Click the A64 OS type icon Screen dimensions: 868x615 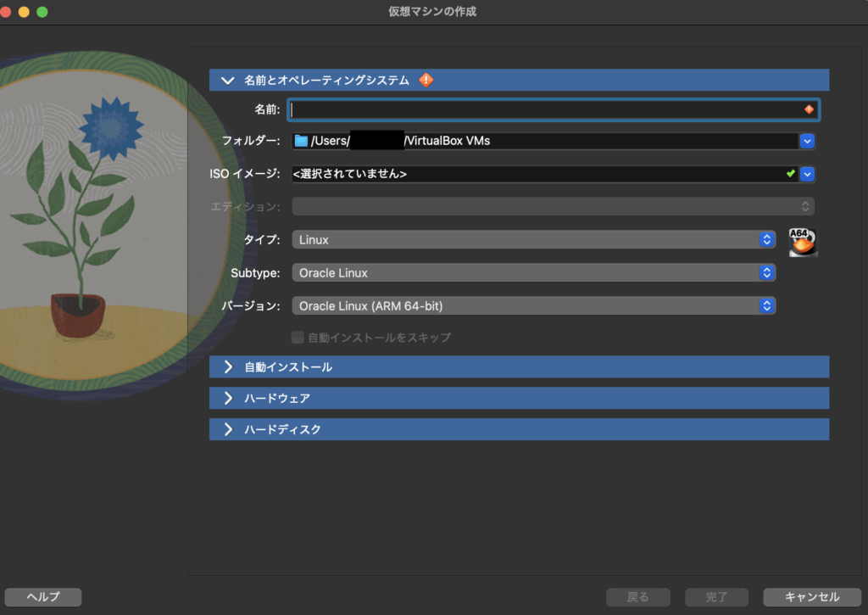[x=802, y=242]
